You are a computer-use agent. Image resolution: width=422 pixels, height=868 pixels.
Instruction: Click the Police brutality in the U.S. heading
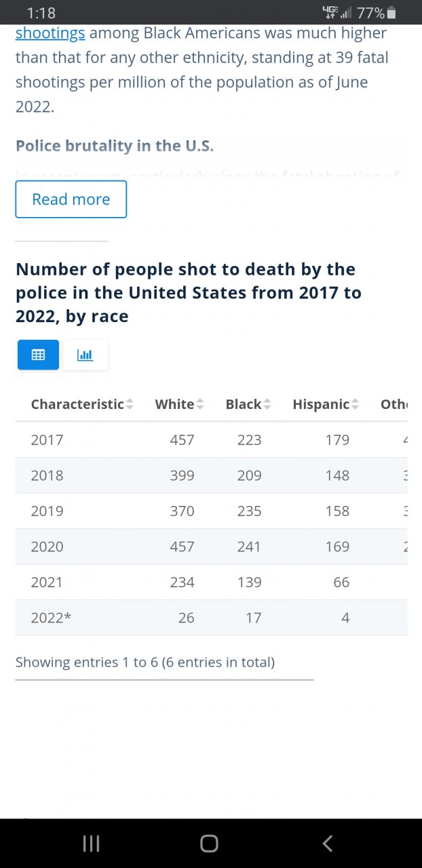[115, 146]
